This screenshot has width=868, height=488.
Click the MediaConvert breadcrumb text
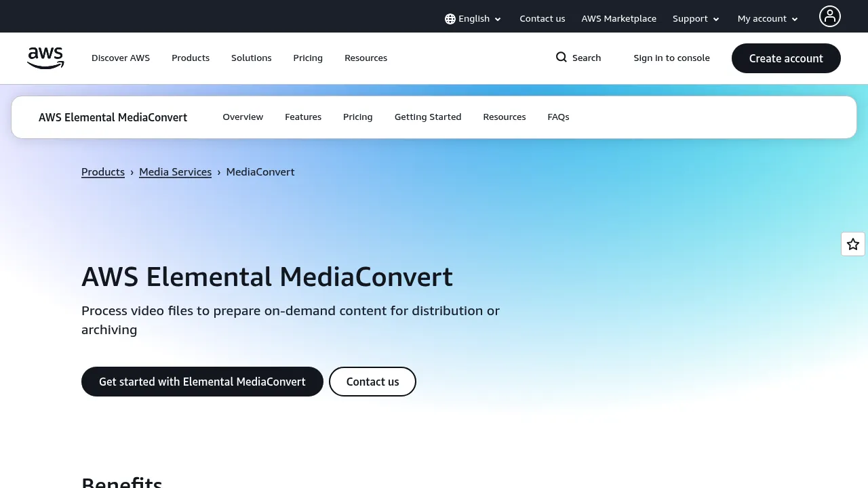(x=260, y=172)
